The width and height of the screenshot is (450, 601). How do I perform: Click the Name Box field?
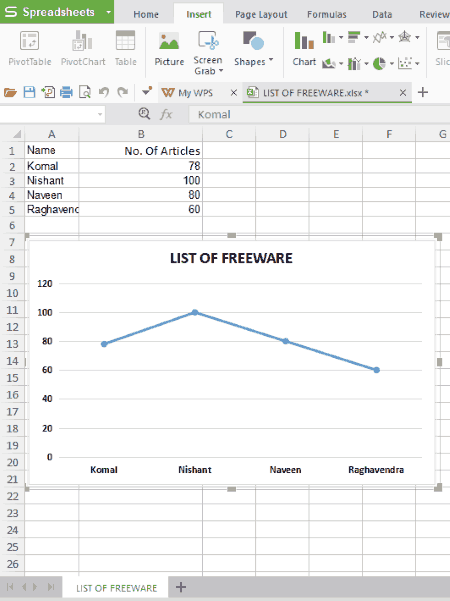pos(48,114)
